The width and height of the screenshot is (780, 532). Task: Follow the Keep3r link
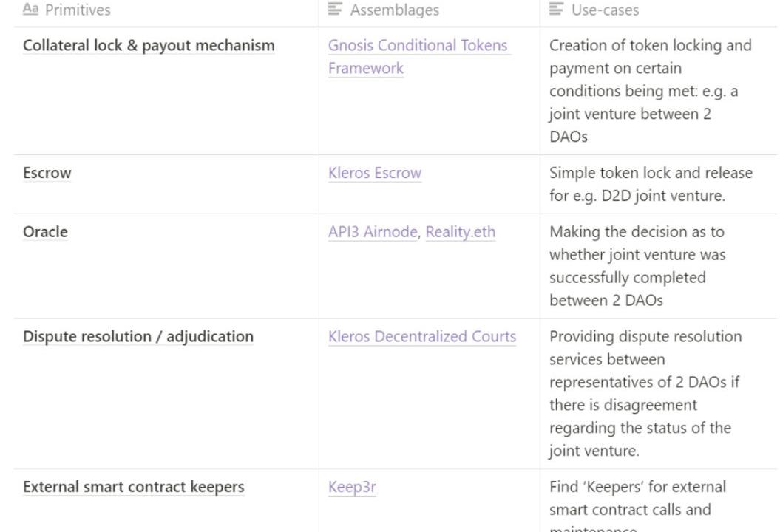point(352,487)
